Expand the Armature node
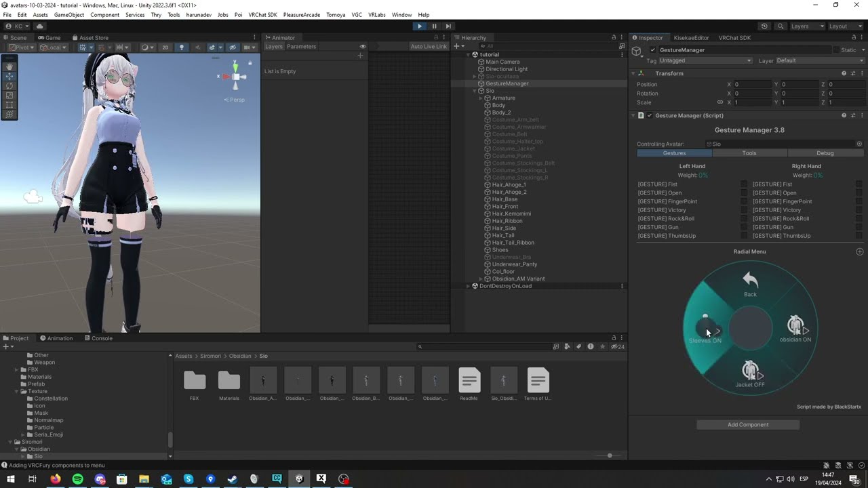868x488 pixels. (x=481, y=98)
